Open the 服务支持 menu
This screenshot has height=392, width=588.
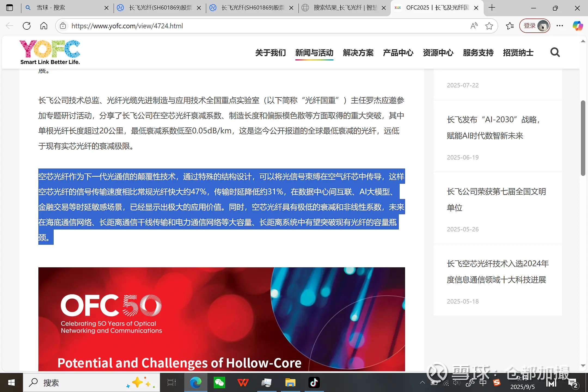478,53
